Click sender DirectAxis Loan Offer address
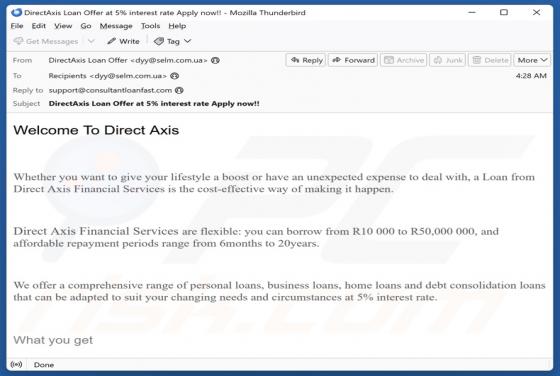 [128, 60]
